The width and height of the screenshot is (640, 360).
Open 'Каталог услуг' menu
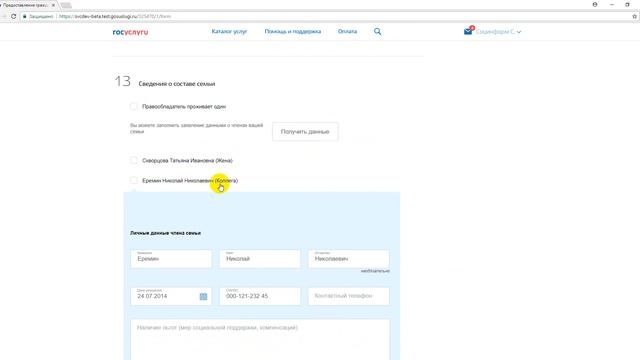[x=229, y=31]
